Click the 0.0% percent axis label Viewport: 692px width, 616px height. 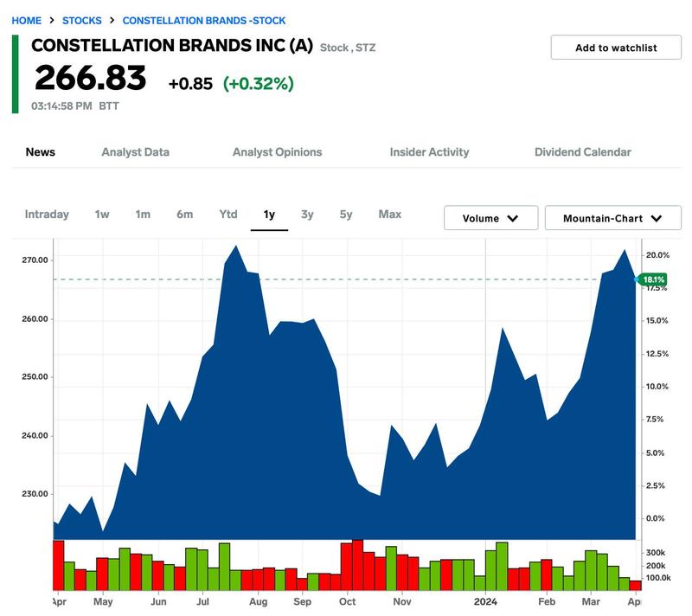tap(656, 518)
